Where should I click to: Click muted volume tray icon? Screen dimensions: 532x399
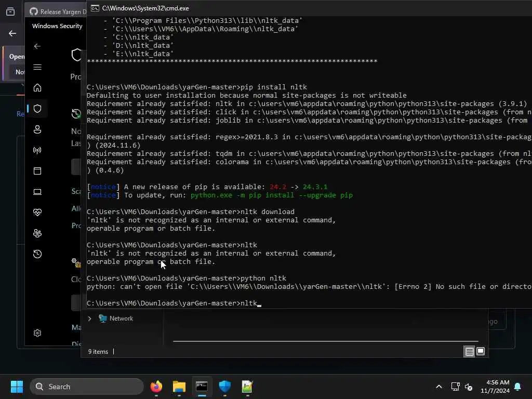pos(469,387)
